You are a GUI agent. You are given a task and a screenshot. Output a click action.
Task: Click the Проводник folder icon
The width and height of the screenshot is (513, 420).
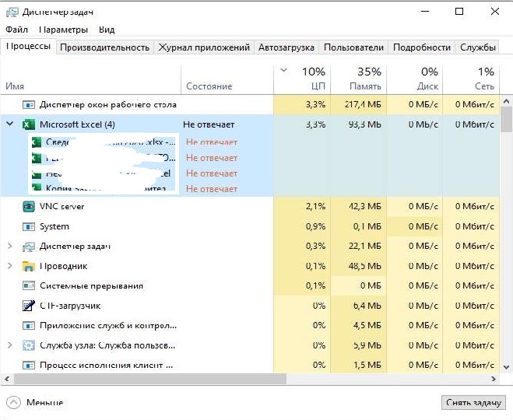click(x=29, y=266)
